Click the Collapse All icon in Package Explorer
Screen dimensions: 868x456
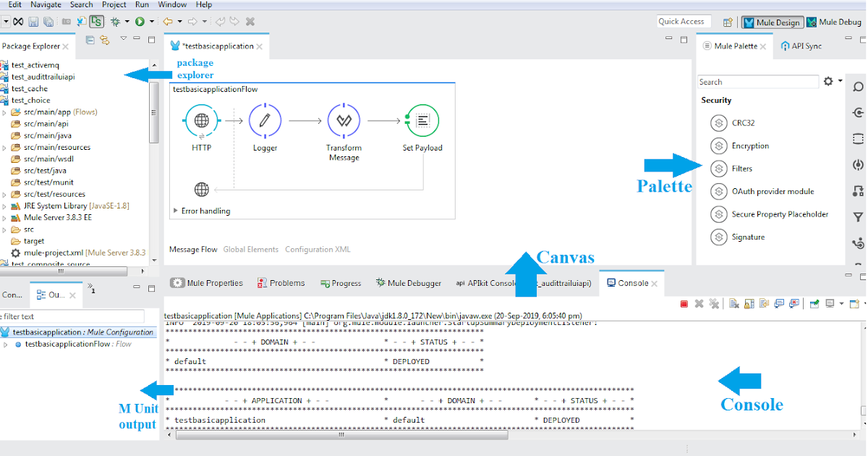coord(90,41)
